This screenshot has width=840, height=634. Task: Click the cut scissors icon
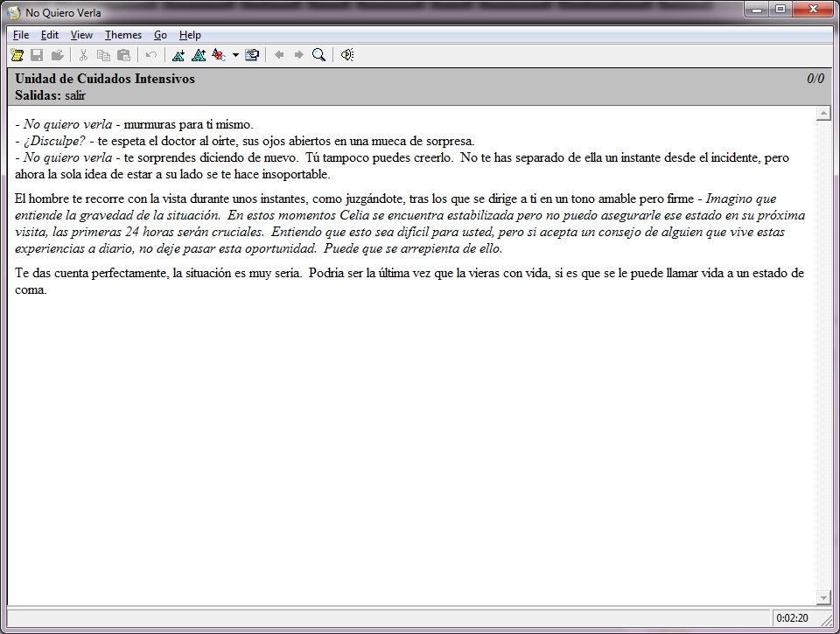tap(83, 55)
